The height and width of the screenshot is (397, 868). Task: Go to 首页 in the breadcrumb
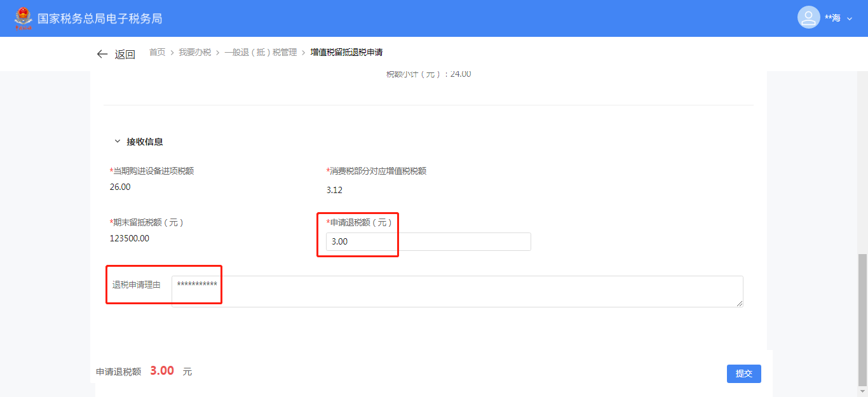[157, 53]
